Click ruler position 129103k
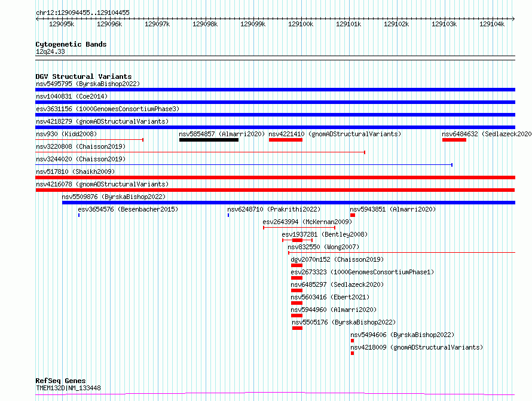Image resolution: width=532 pixels, height=401 pixels. (x=444, y=24)
